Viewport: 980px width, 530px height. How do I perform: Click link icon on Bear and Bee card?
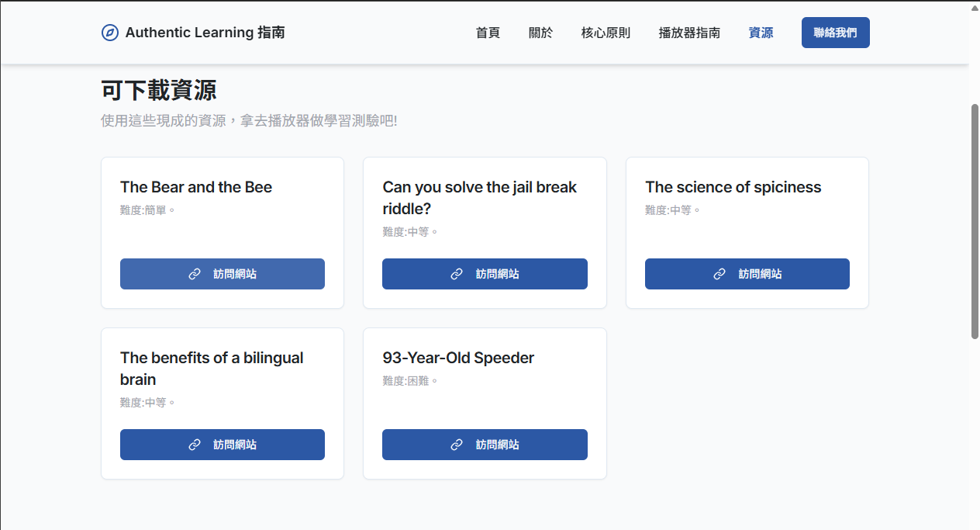[x=195, y=274]
